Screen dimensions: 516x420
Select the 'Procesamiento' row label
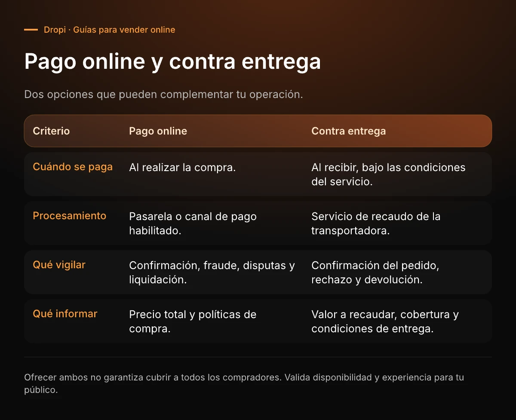(x=69, y=216)
